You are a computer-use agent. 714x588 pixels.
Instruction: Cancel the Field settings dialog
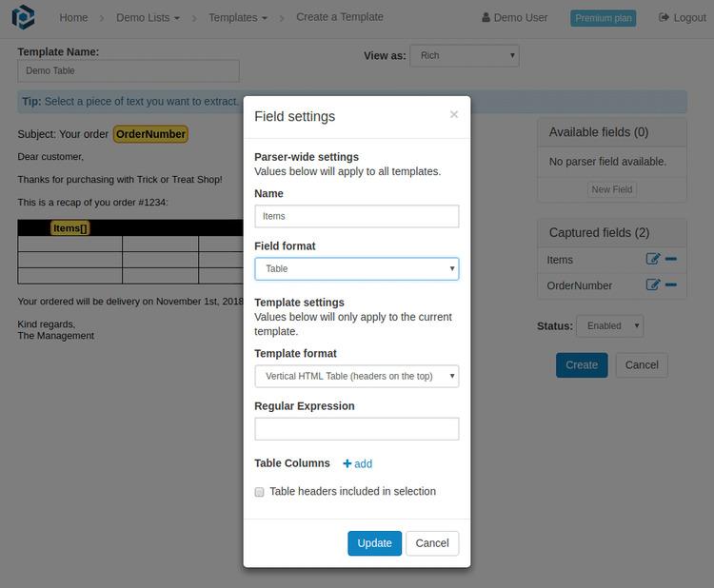pos(432,543)
